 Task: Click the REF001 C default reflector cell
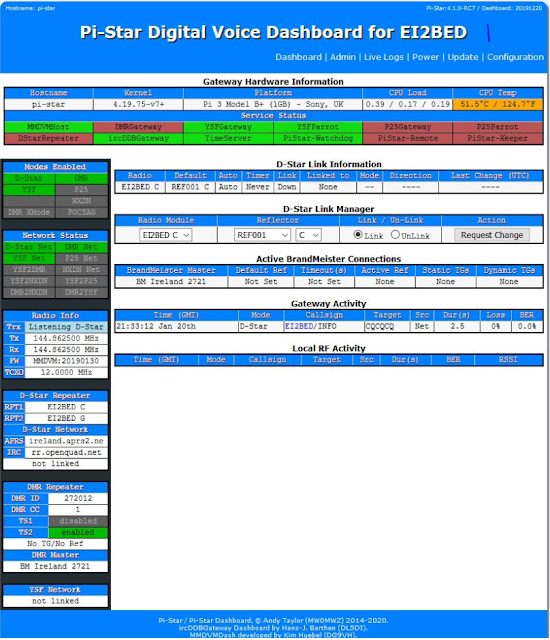190,187
